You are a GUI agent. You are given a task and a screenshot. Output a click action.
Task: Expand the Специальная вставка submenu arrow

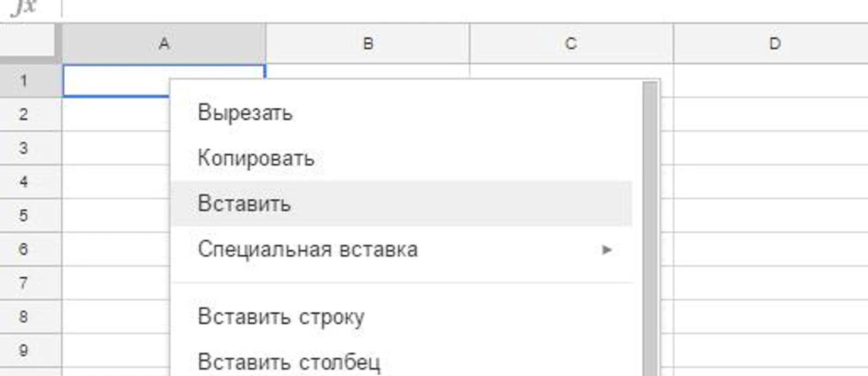click(x=606, y=249)
